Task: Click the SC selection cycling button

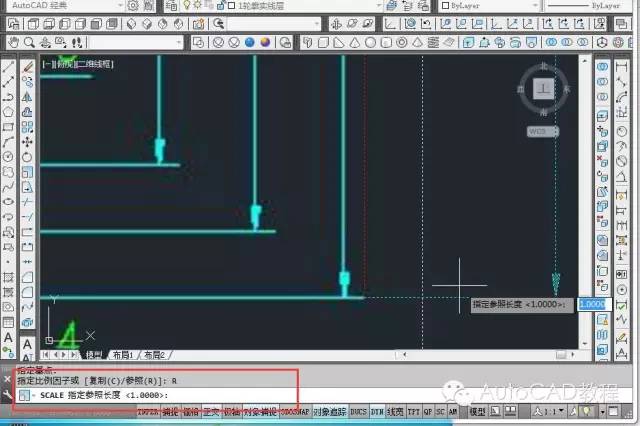Action: (x=440, y=412)
